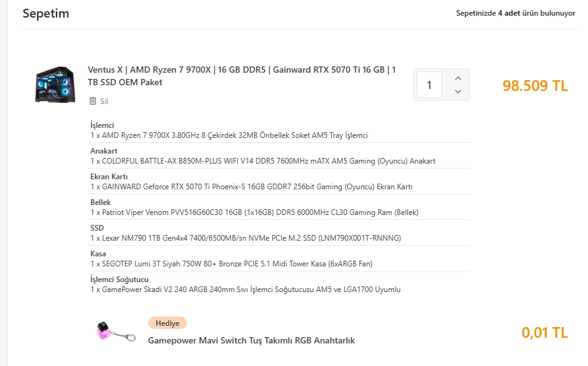Decrease Ventus X quantity with down arrow

coord(458,91)
